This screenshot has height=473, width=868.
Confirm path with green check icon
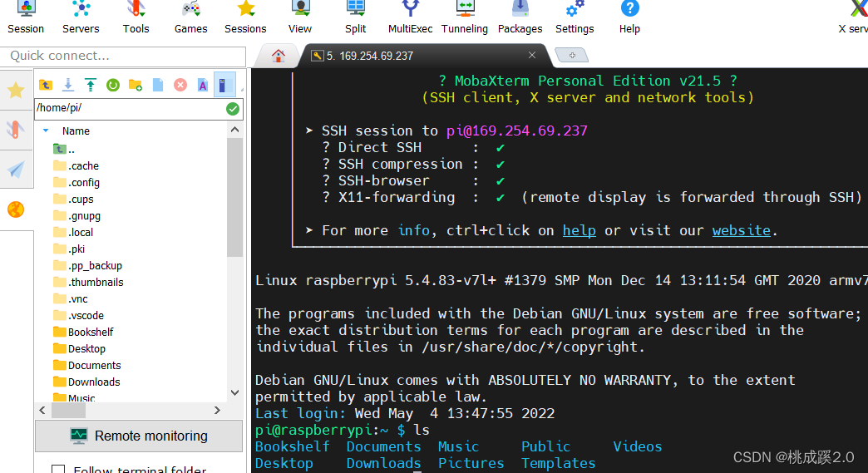pos(233,109)
